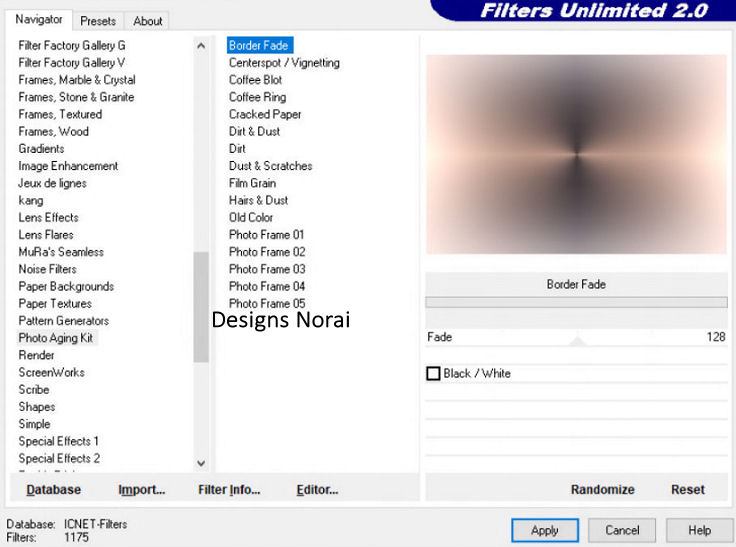This screenshot has width=736, height=547.
Task: Select Centerspot / Vignetting filter
Action: click(x=284, y=62)
